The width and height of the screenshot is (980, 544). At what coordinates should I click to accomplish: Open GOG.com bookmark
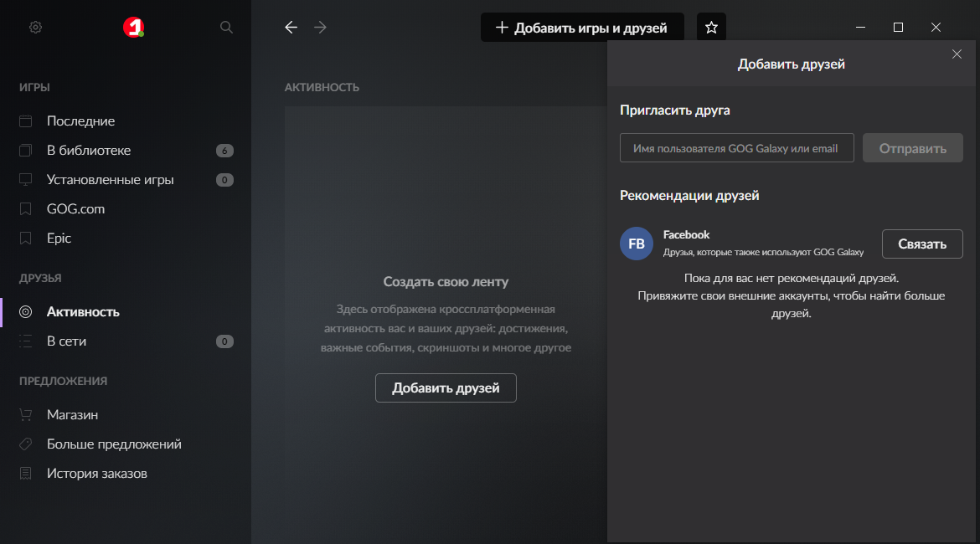pyautogui.click(x=75, y=209)
